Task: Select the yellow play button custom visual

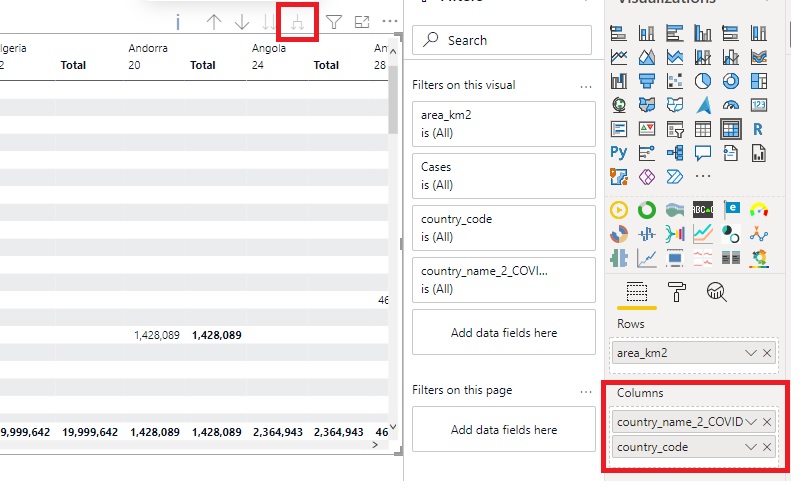Action: [618, 210]
